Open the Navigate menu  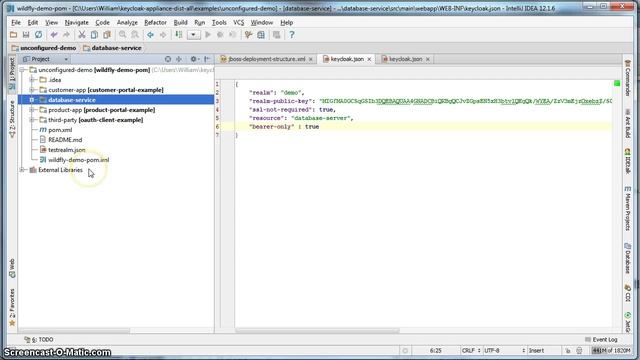[x=76, y=22]
